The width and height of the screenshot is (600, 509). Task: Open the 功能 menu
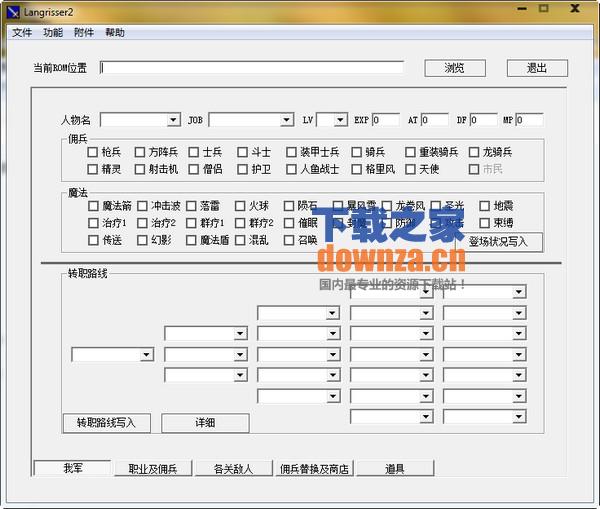(x=53, y=33)
